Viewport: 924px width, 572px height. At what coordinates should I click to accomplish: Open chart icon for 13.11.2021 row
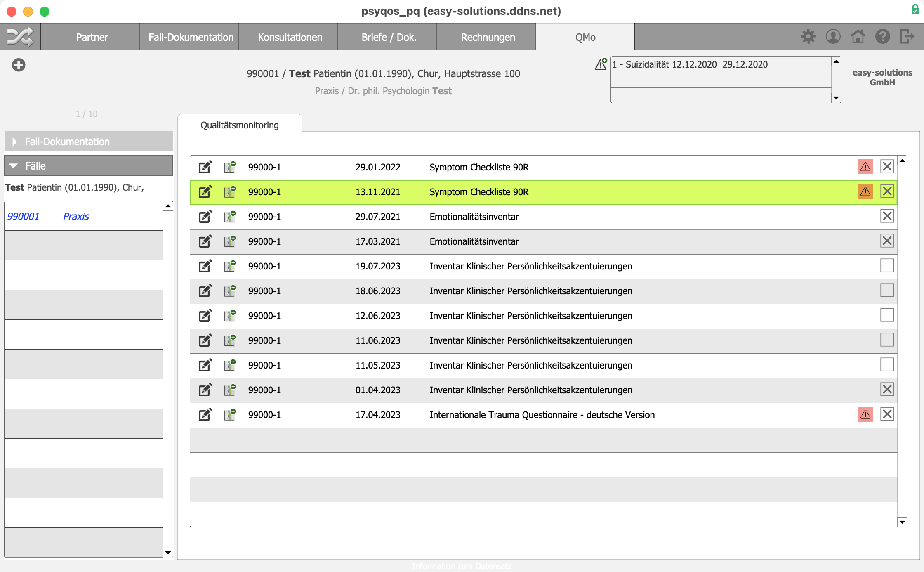pyautogui.click(x=230, y=191)
